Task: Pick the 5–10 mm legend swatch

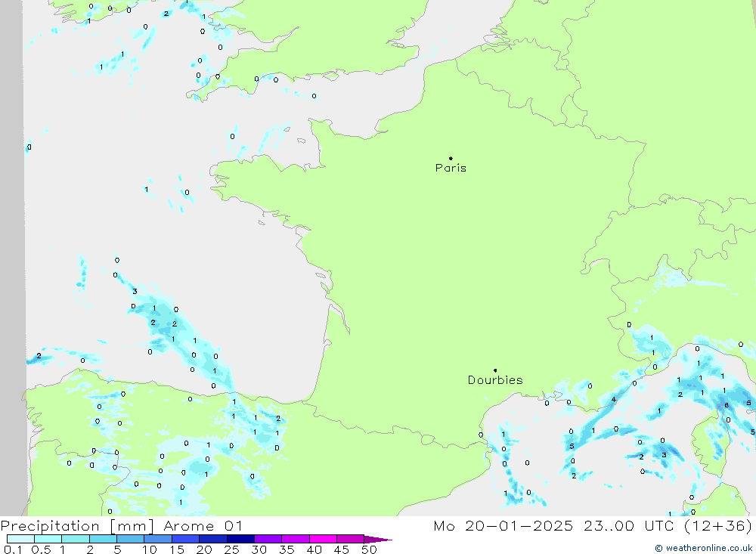Action: 131,539
